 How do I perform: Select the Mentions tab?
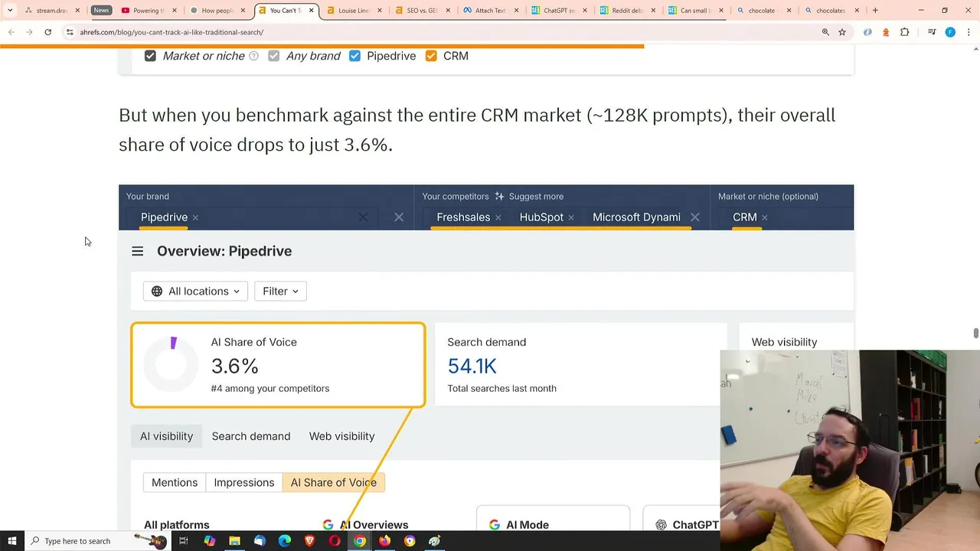pos(175,482)
